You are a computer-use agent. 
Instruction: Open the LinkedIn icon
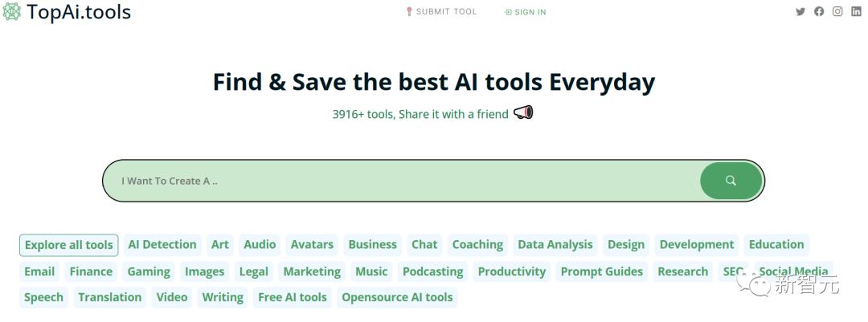[857, 12]
